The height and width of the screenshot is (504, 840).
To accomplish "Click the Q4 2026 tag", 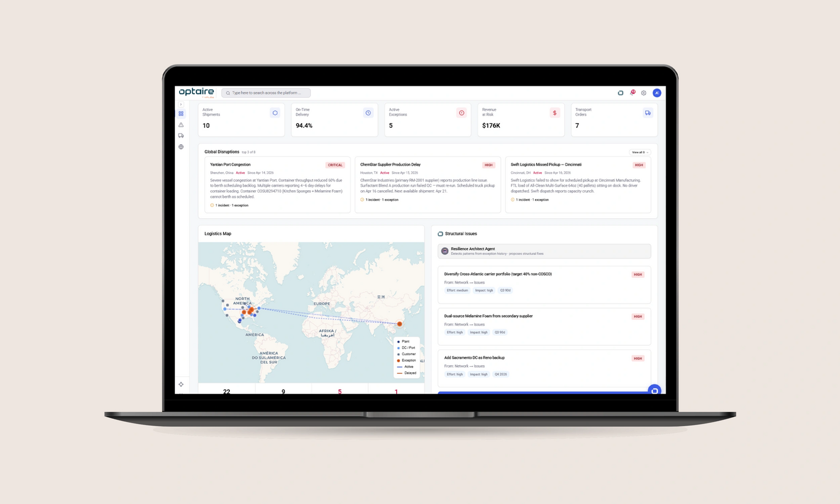I will pos(501,374).
